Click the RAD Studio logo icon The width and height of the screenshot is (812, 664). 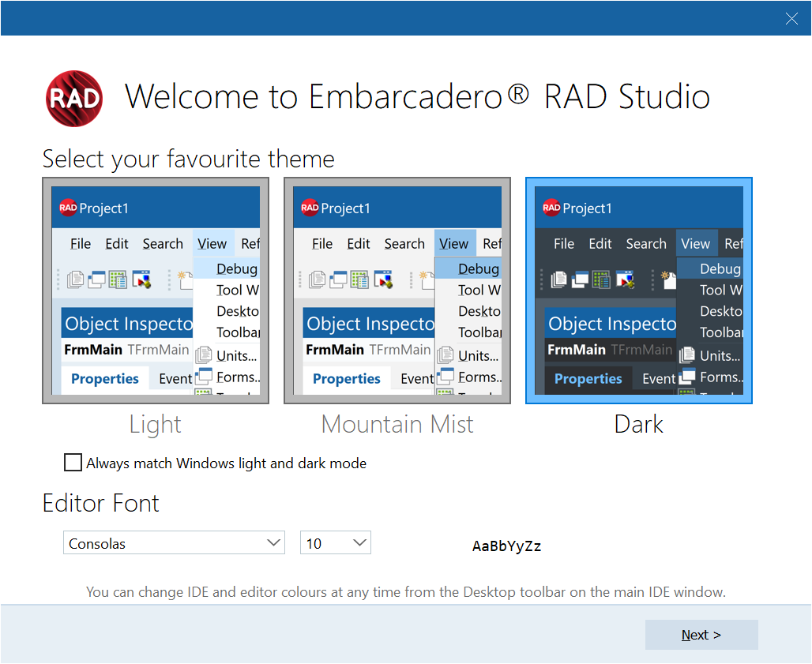coord(74,99)
